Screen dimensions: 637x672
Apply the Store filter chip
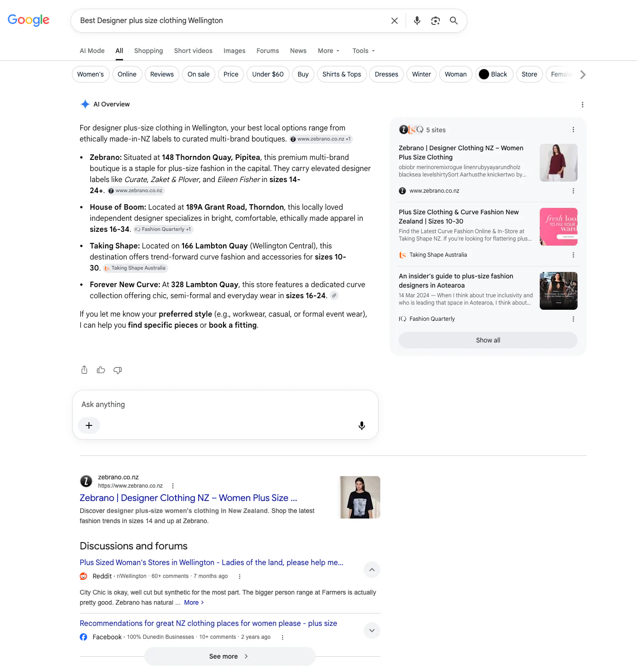(529, 74)
